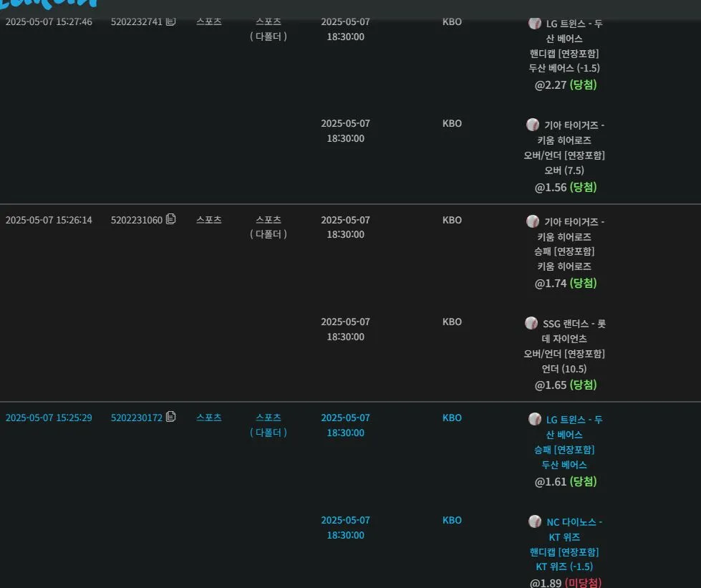Image resolution: width=701 pixels, height=588 pixels.
Task: Select the @1.65 odds value
Action: (551, 385)
